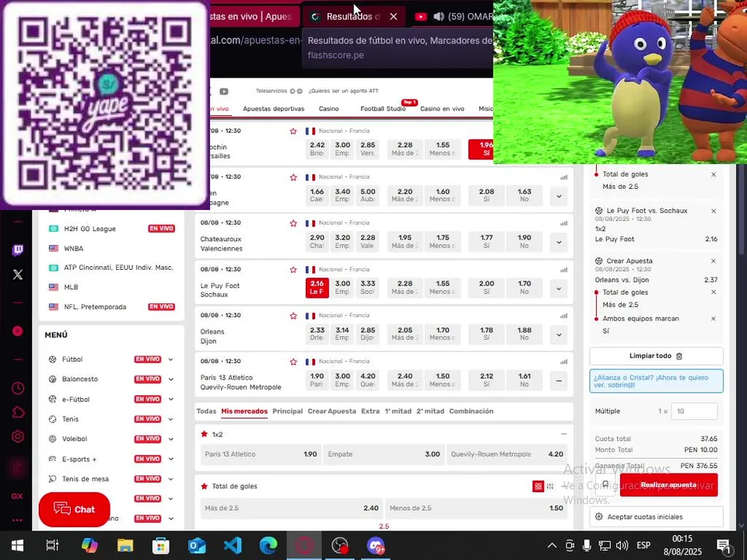Open File Explorer from taskbar

(125, 545)
